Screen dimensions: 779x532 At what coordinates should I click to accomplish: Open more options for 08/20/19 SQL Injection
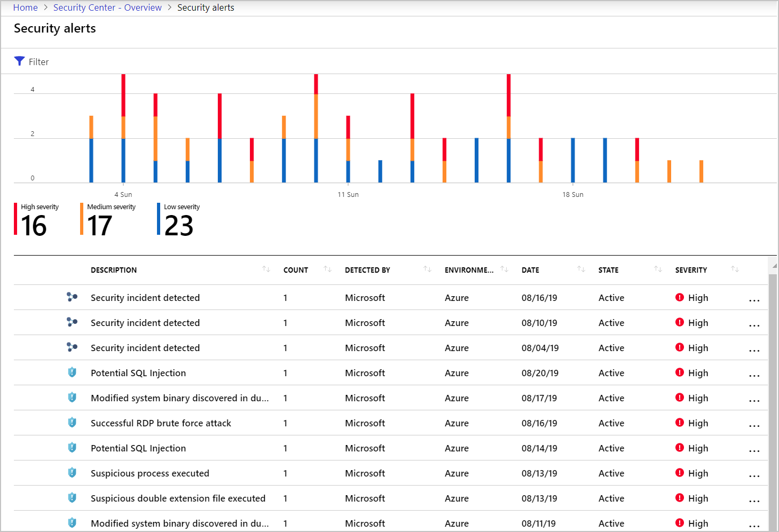pyautogui.click(x=754, y=376)
